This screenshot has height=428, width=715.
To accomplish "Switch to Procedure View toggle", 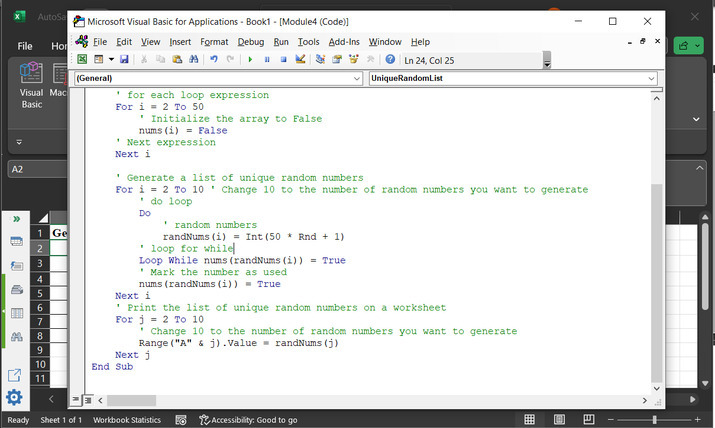I will [77, 400].
